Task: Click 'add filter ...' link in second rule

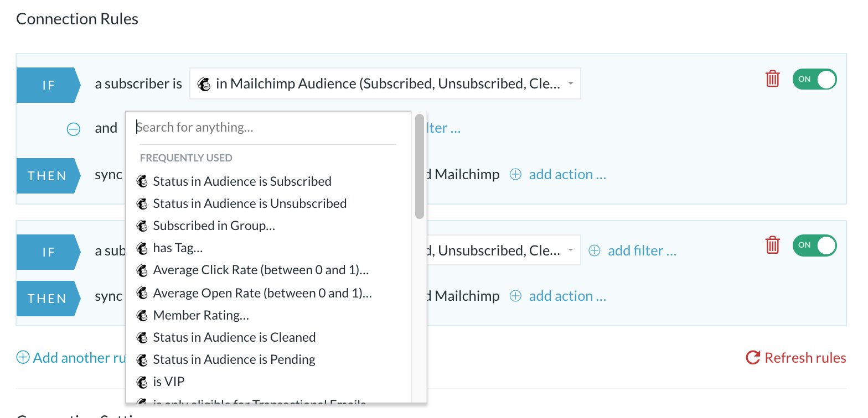Action: 642,251
